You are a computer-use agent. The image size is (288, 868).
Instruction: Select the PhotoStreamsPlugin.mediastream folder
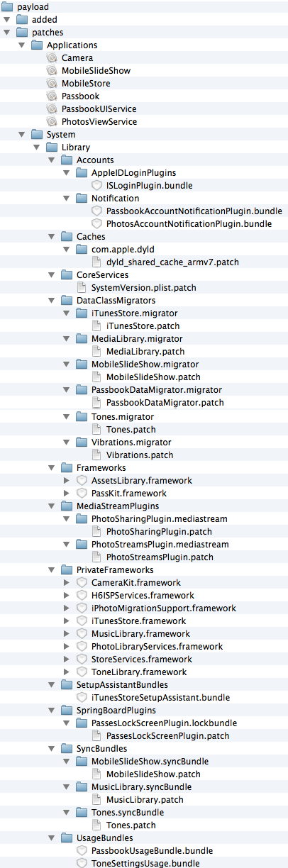pyautogui.click(x=153, y=545)
